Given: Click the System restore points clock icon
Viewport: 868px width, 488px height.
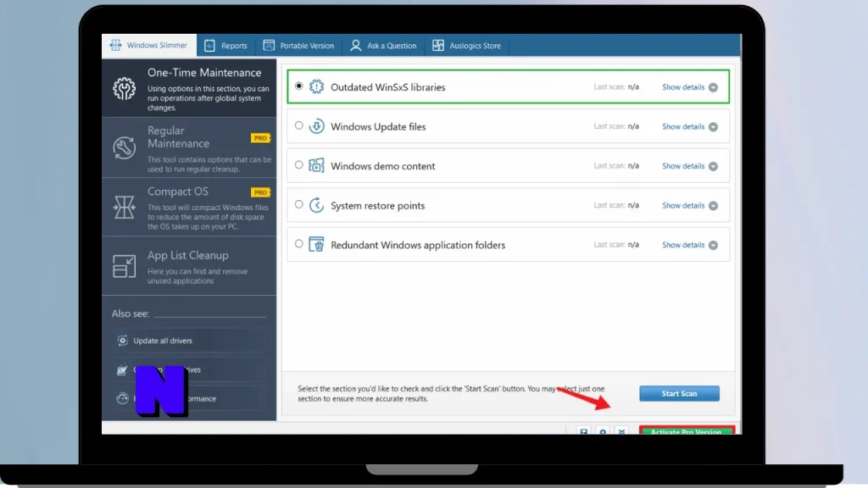Looking at the screenshot, I should (x=317, y=205).
